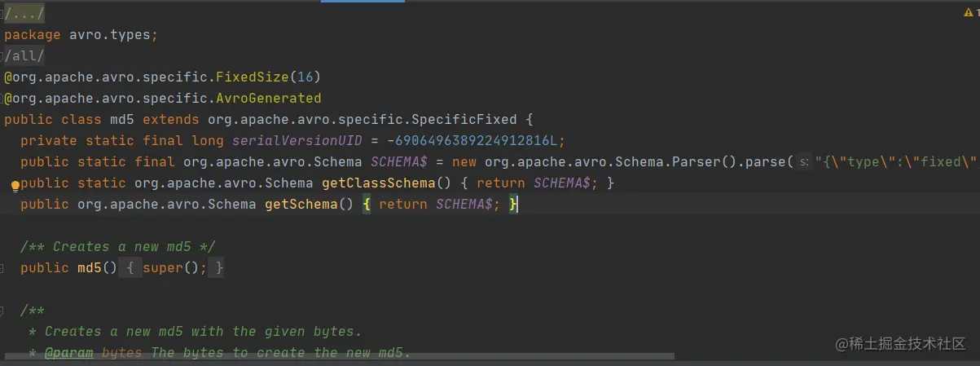This screenshot has width=980, height=366.
Task: Click the 'avro.types' package name
Action: 110,35
